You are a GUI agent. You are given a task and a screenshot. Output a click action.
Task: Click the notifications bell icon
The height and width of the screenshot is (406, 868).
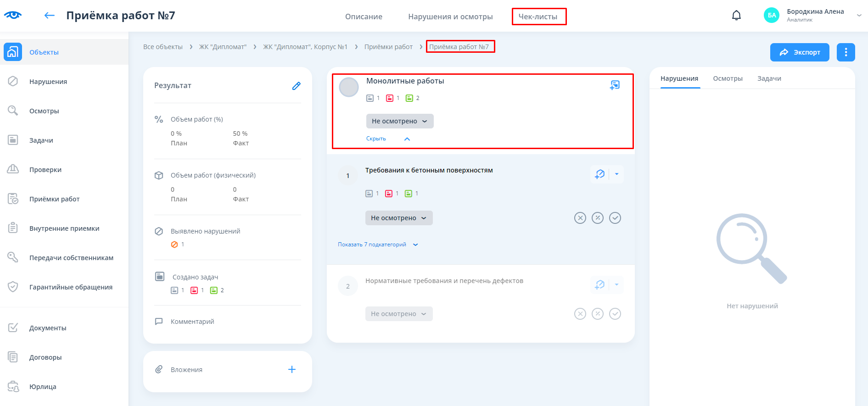[736, 16]
